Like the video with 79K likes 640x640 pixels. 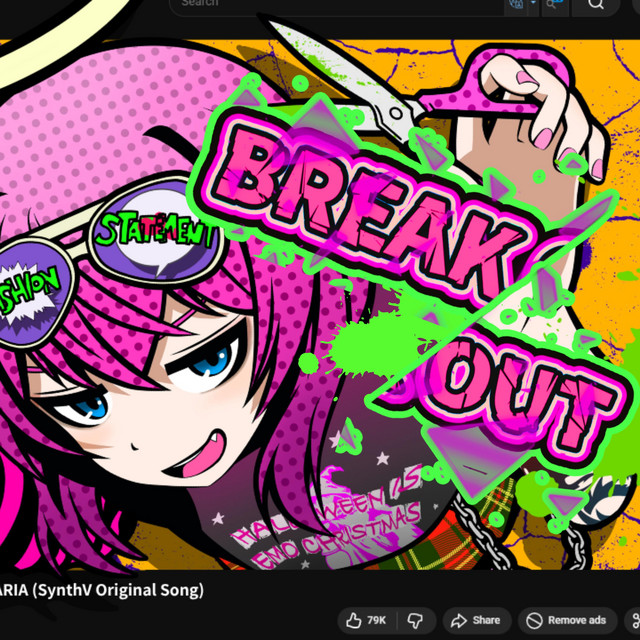(x=366, y=620)
